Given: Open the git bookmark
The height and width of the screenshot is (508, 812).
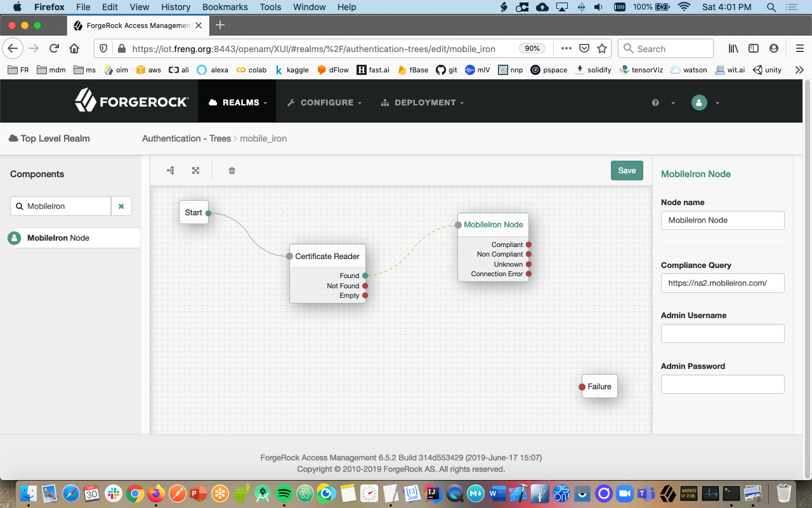Looking at the screenshot, I should (x=447, y=70).
